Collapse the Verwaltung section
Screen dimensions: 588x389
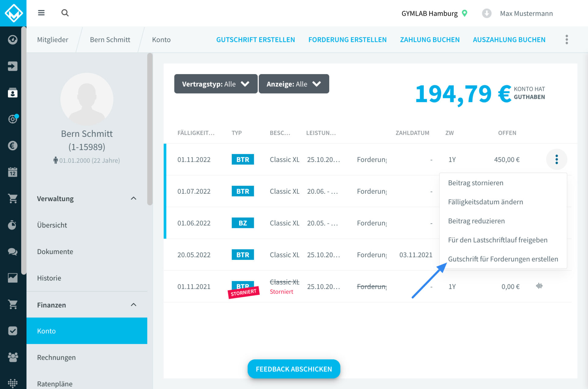click(x=134, y=199)
